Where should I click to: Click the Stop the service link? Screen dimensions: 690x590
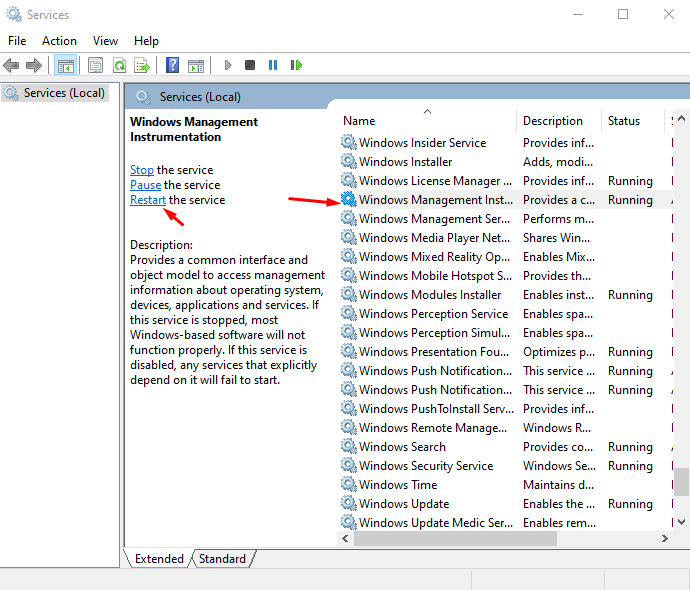pyautogui.click(x=142, y=170)
